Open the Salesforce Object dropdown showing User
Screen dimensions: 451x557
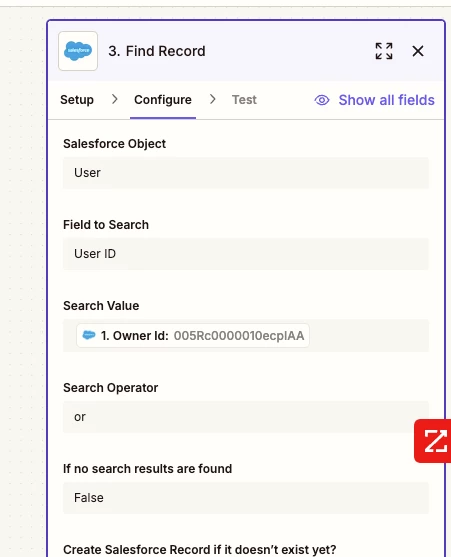[x=246, y=173]
